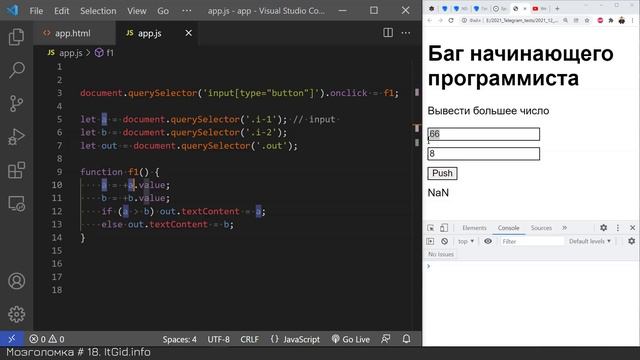Switch to the Sources tab in DevTools

tap(541, 228)
